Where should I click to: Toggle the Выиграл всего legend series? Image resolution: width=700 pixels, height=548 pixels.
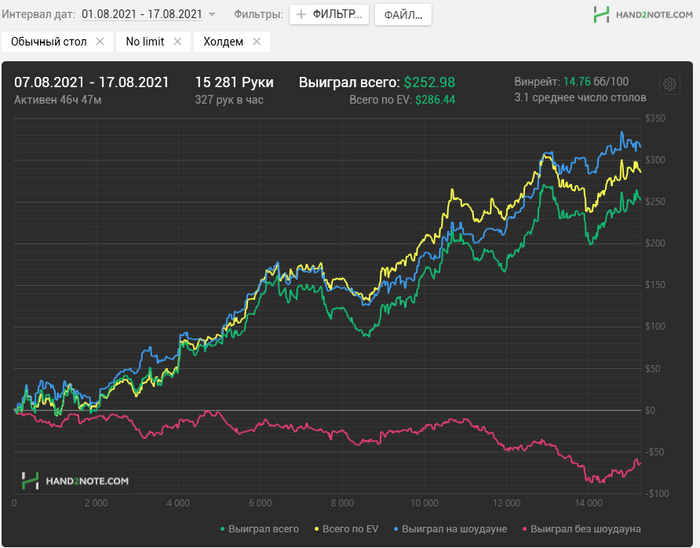tap(259, 529)
